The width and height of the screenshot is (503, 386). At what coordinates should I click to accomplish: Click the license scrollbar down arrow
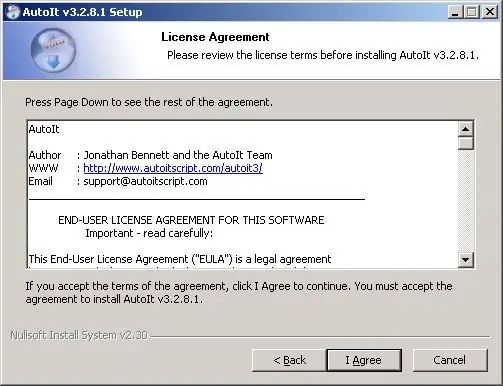[x=466, y=259]
